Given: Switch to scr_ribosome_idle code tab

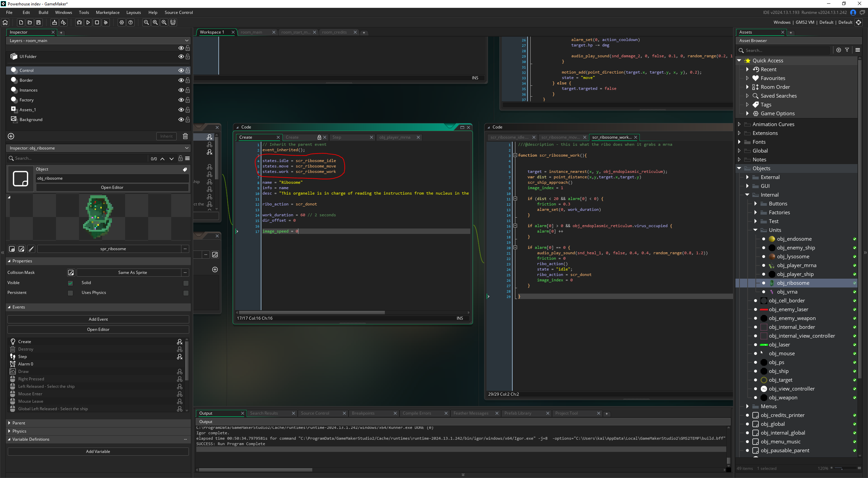Looking at the screenshot, I should [x=509, y=137].
